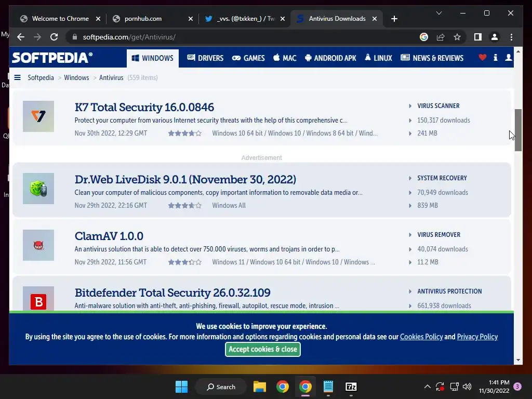532x399 pixels.
Task: Open the Windows section menu
Action: tap(153, 58)
